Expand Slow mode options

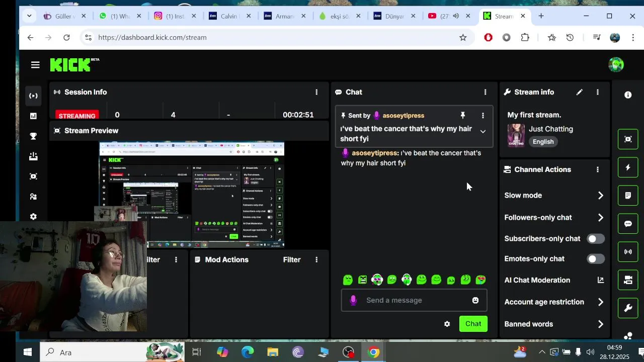point(600,196)
